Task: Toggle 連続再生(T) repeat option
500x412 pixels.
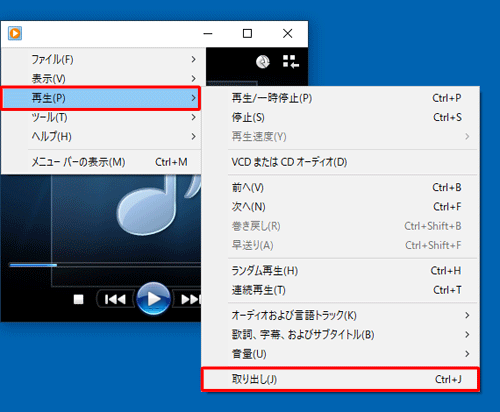Action: coord(340,290)
